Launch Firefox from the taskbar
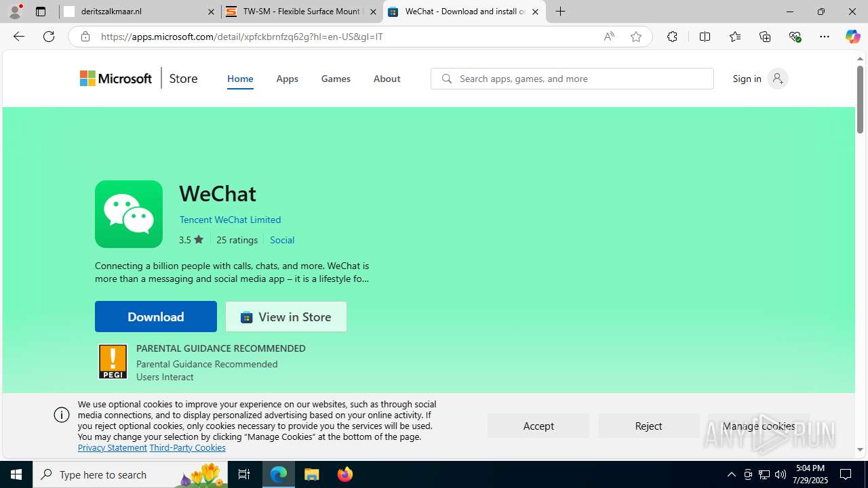868x488 pixels. [345, 474]
